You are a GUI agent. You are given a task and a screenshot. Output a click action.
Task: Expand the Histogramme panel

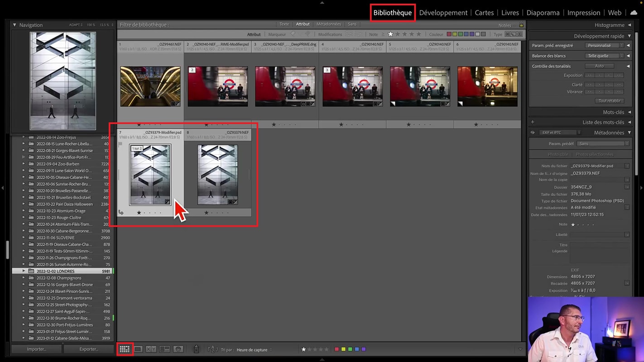coord(629,25)
